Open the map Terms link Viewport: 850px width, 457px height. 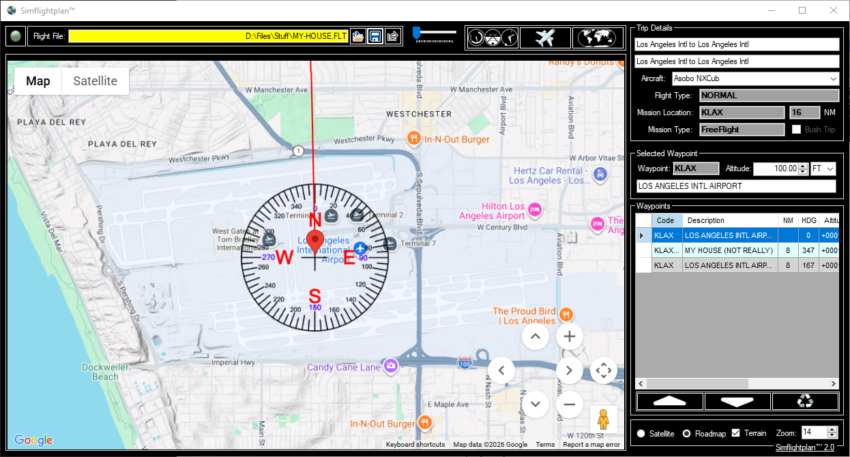(x=545, y=445)
